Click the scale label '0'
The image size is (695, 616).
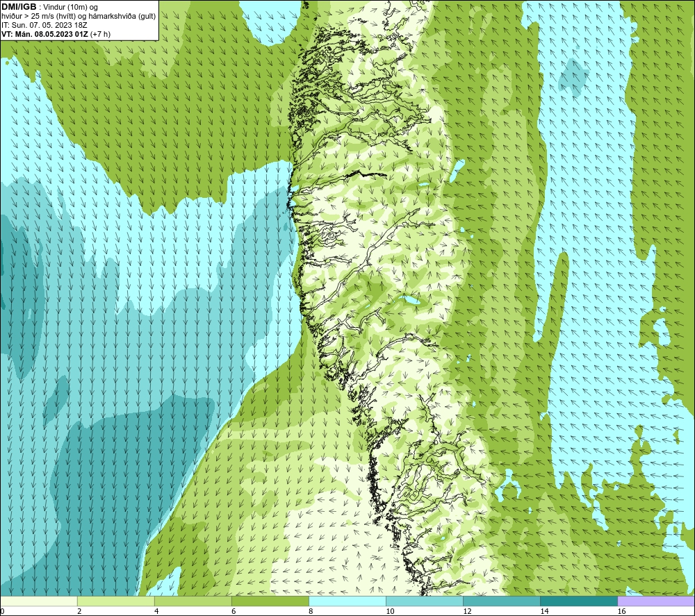coord(2,612)
